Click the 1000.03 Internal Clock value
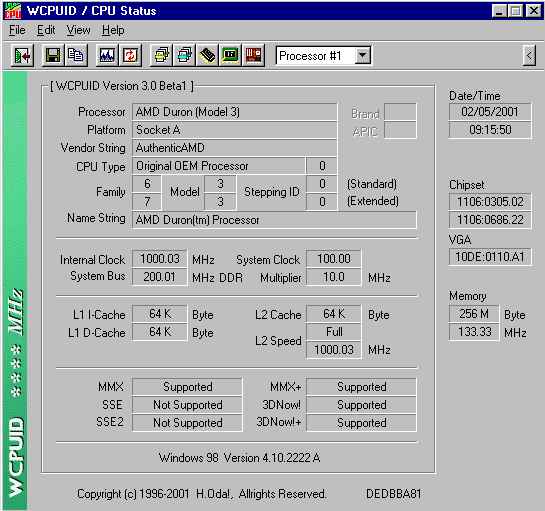 160,259
